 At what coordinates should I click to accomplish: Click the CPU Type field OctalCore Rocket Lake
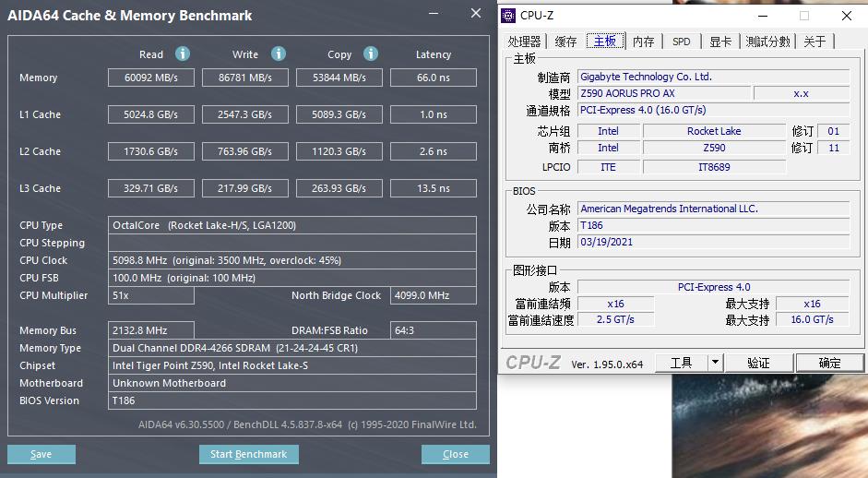292,225
